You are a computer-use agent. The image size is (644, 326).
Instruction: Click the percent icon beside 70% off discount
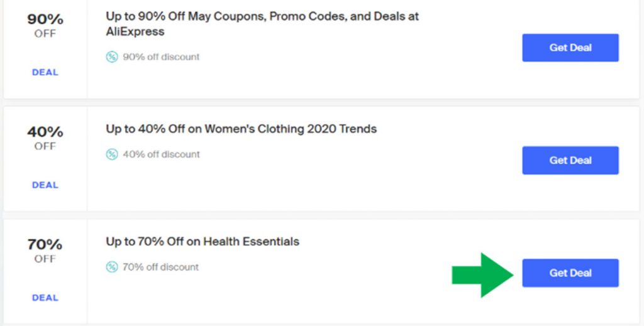click(112, 267)
